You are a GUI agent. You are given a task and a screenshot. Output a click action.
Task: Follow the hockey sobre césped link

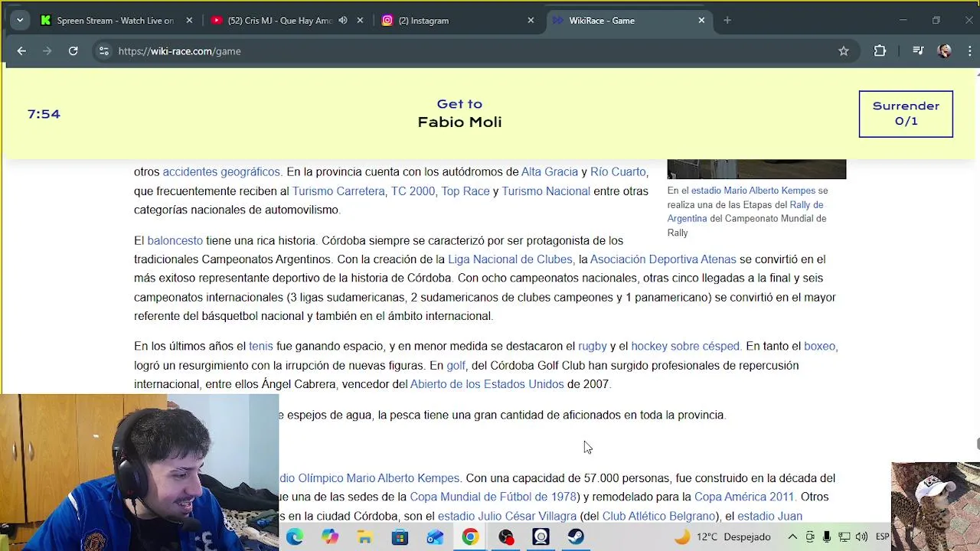point(686,347)
